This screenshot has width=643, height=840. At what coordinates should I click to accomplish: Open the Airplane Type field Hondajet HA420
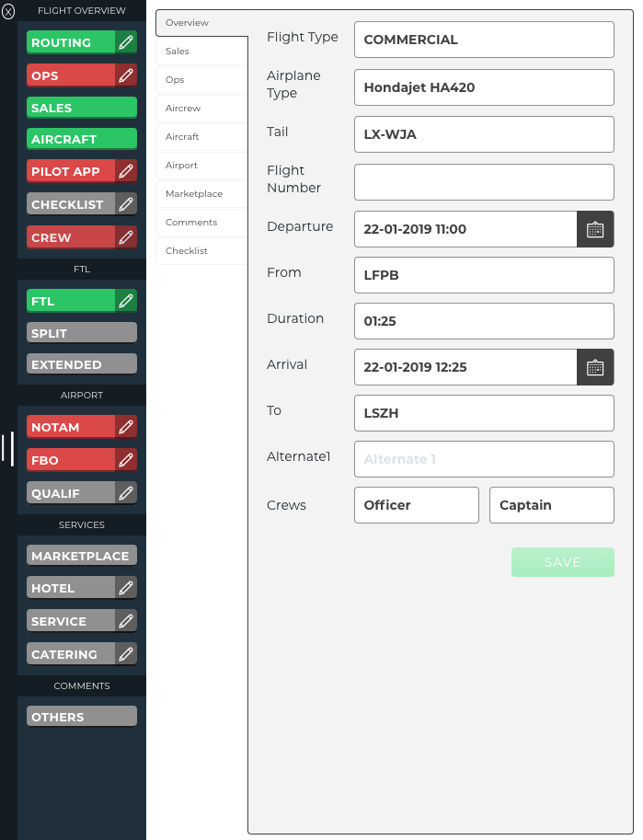coord(484,87)
